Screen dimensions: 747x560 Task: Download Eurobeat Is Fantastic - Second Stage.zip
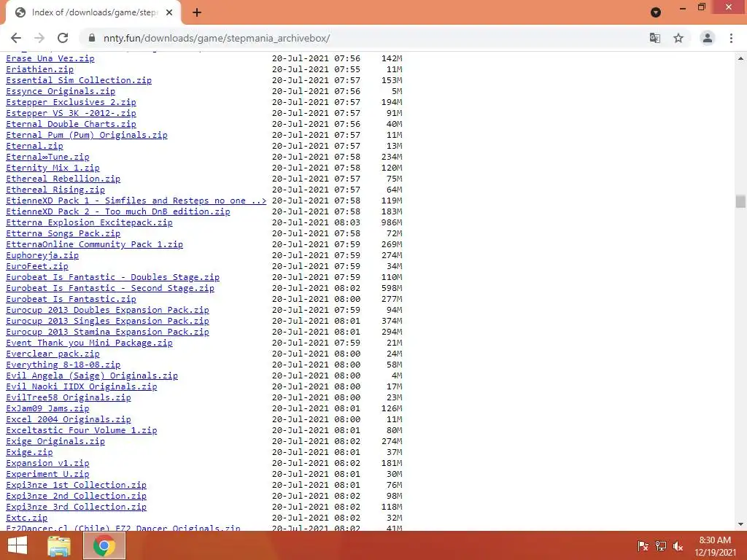[110, 288]
